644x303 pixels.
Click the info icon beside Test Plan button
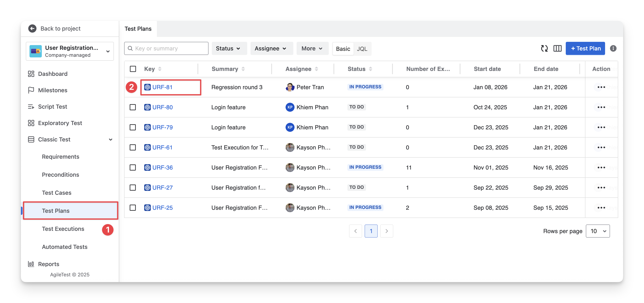[613, 49]
